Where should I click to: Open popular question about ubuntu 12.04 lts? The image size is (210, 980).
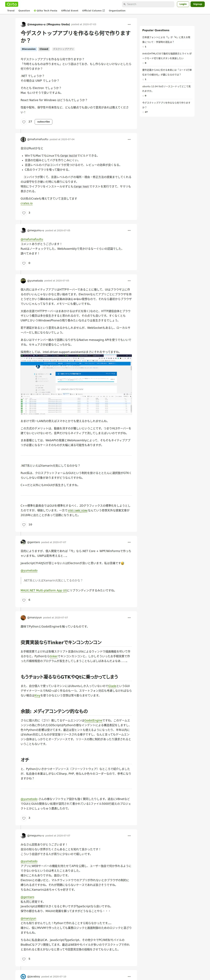pos(166,89)
